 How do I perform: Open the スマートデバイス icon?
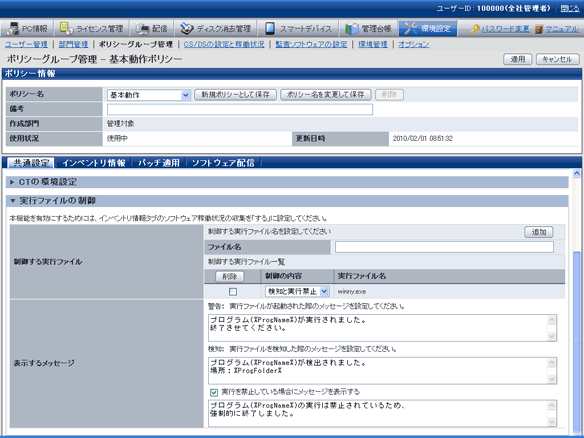[270, 29]
